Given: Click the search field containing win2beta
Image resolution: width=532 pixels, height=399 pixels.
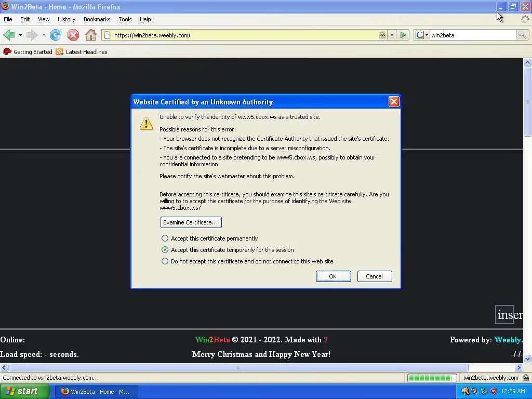Looking at the screenshot, I should [472, 35].
